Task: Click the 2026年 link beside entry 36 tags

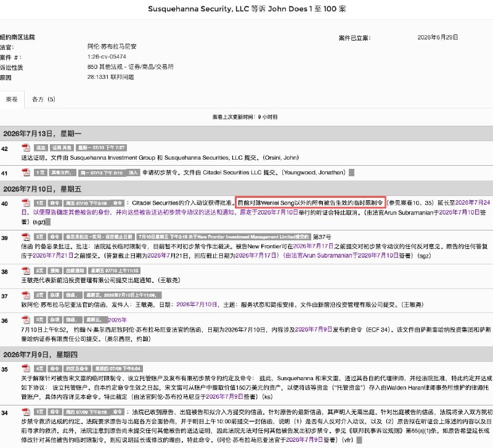Action: [117, 320]
